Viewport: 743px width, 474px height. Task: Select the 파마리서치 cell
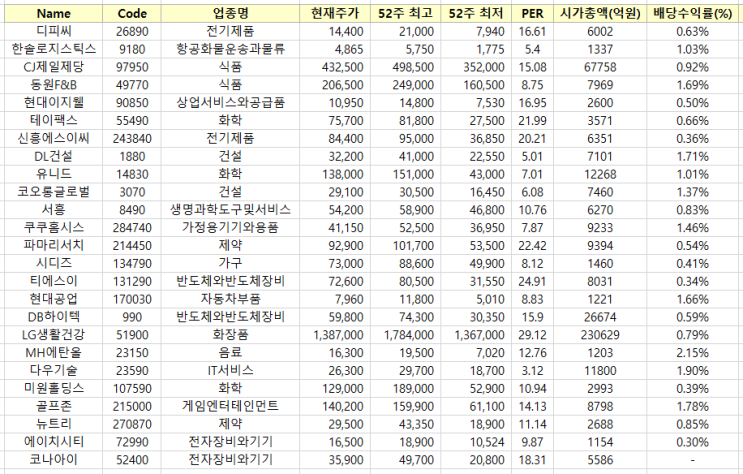point(54,246)
